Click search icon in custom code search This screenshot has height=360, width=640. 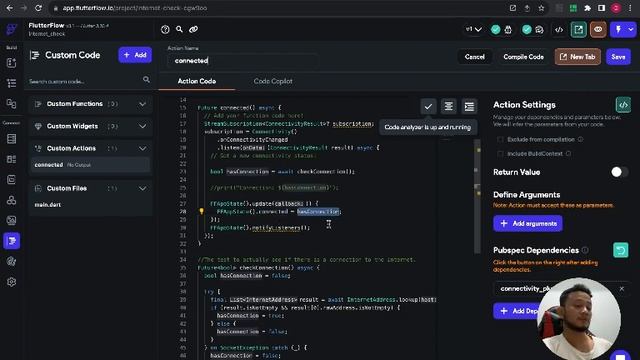pos(146,80)
